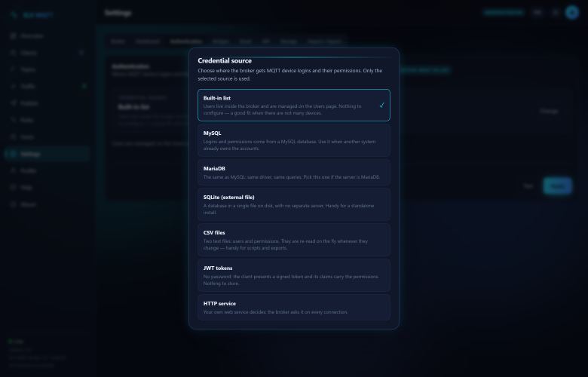588x377 pixels.
Task: Click the Change button behind the dialog
Action: point(549,111)
